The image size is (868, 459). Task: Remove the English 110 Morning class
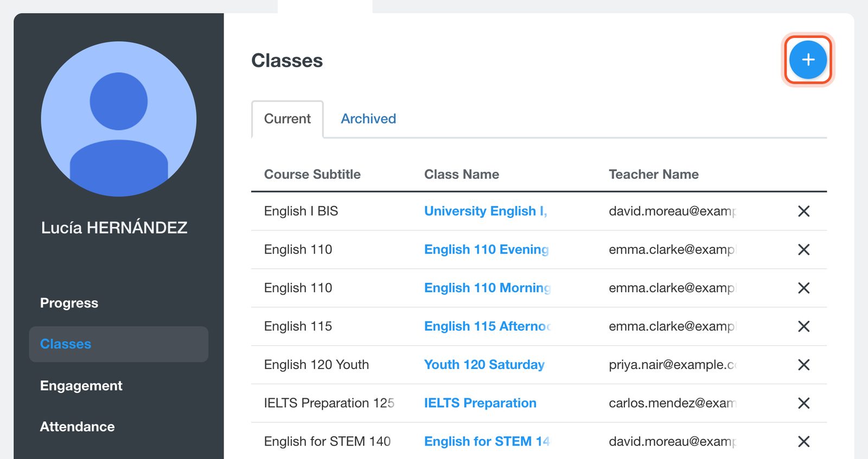click(x=803, y=288)
